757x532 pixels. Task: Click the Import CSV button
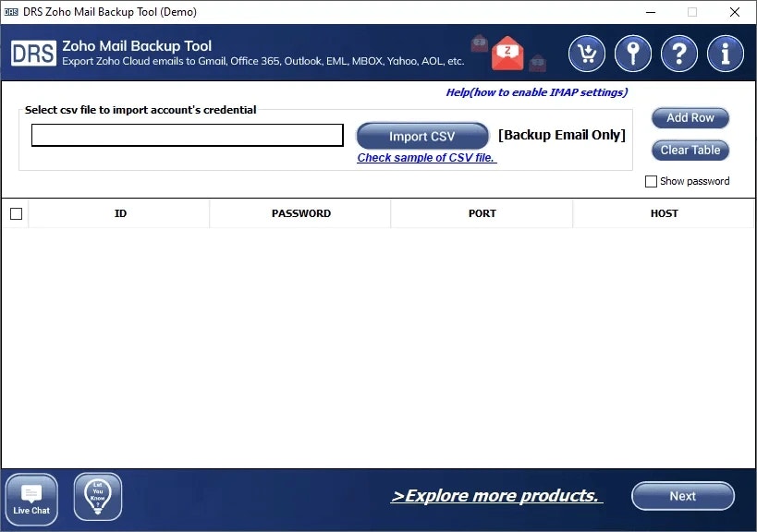(422, 136)
